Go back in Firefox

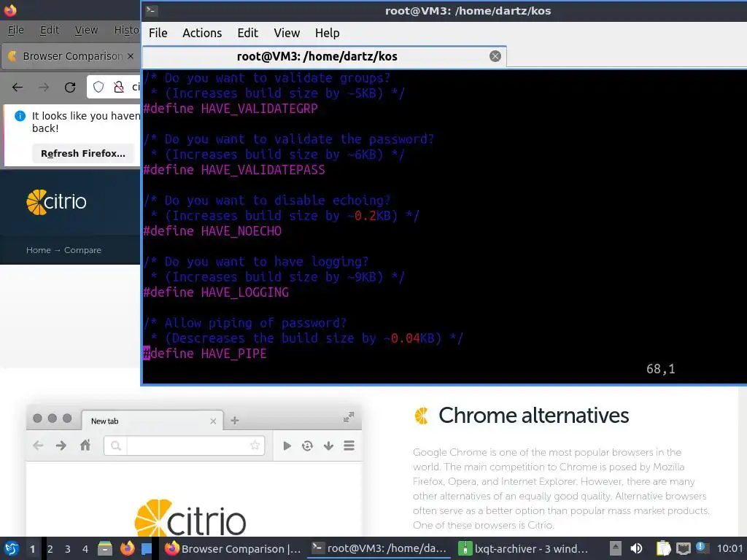pyautogui.click(x=18, y=87)
